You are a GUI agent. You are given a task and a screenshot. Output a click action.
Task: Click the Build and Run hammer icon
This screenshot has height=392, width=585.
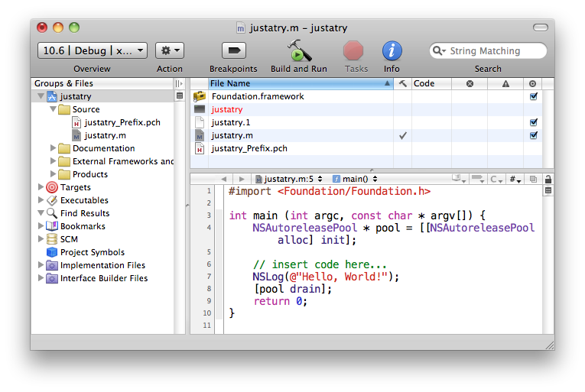[298, 51]
